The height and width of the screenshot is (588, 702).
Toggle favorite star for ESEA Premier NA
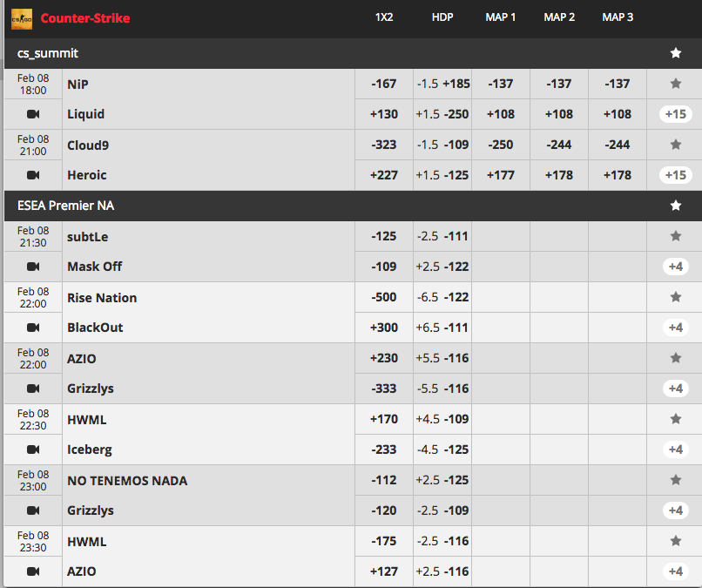click(x=676, y=205)
